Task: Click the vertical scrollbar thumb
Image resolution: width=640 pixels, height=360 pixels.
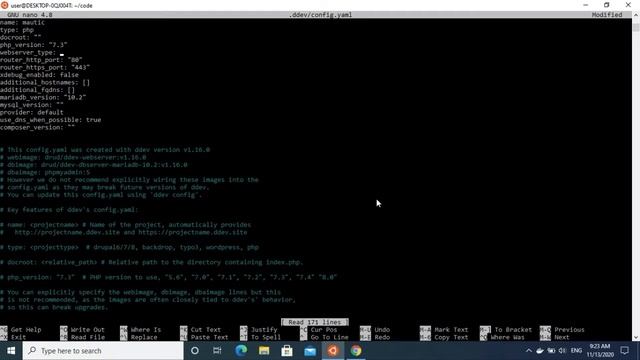Action: tap(636, 27)
